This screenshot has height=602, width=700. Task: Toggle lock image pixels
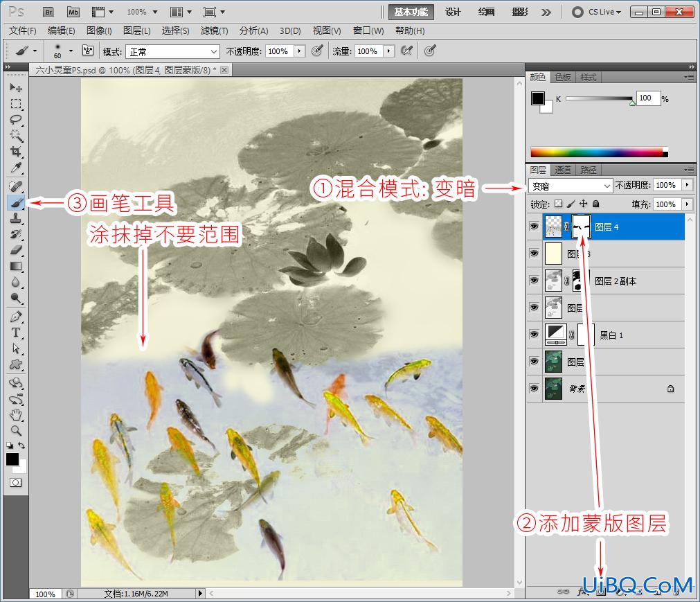(x=571, y=204)
